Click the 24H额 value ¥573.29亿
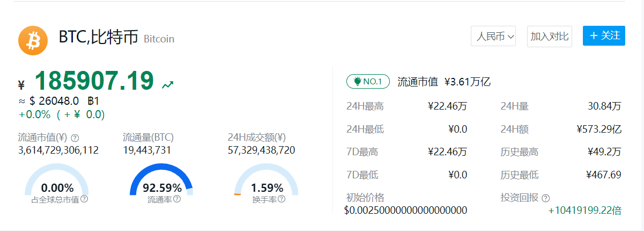The width and height of the screenshot is (644, 231). pos(599,129)
